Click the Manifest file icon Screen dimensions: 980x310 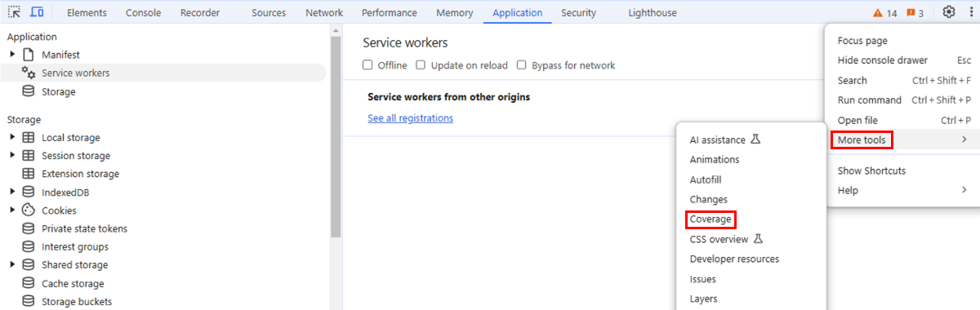pyautogui.click(x=29, y=55)
